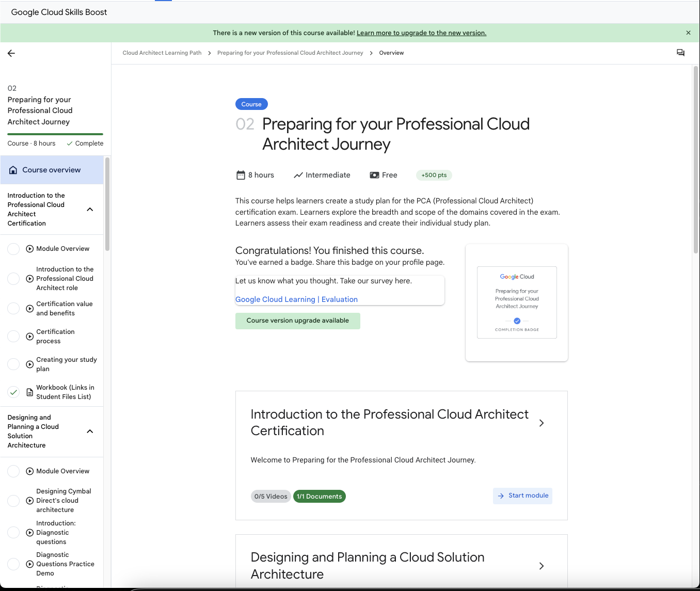This screenshot has width=700, height=591.
Task: Toggle completion circle for Creating your study plan
Action: [14, 364]
